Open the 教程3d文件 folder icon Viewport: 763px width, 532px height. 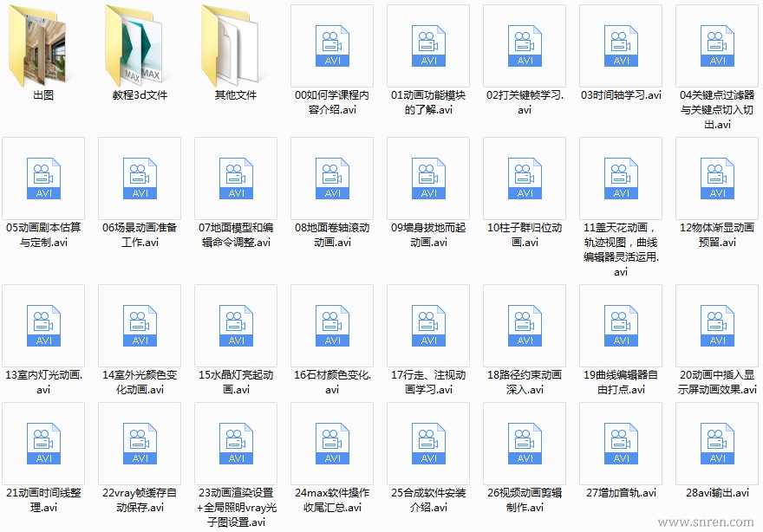[136, 46]
